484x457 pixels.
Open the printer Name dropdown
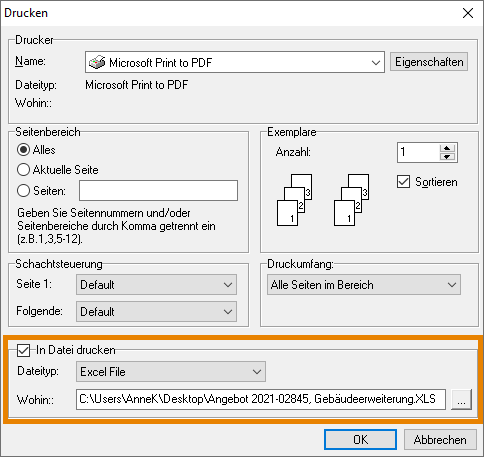click(x=235, y=62)
